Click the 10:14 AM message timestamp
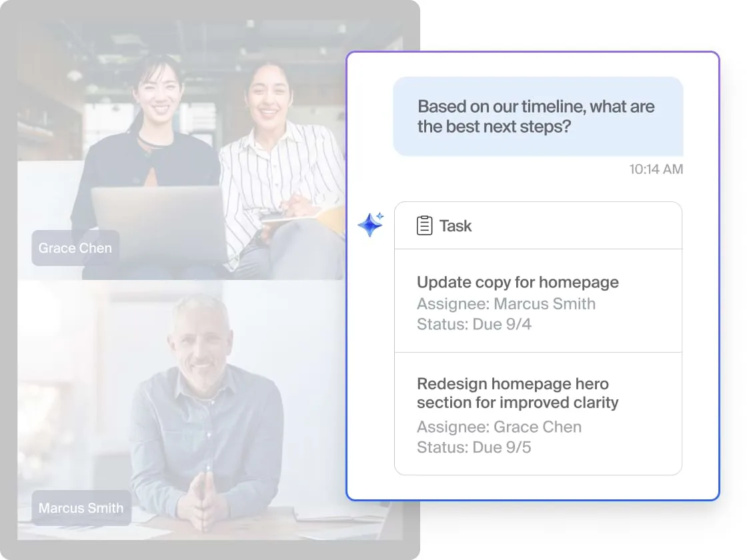Image resolution: width=747 pixels, height=560 pixels. [x=656, y=169]
